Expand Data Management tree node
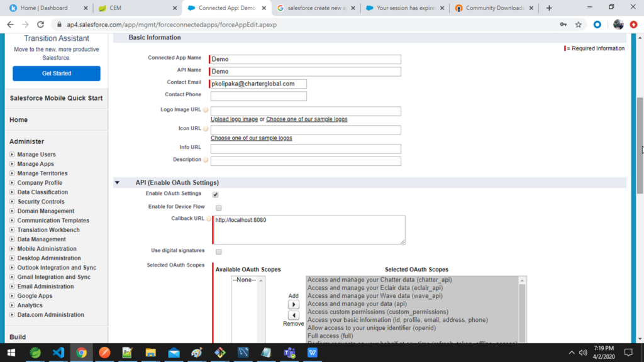Viewport: 644px width, 362px height. pos(12,239)
